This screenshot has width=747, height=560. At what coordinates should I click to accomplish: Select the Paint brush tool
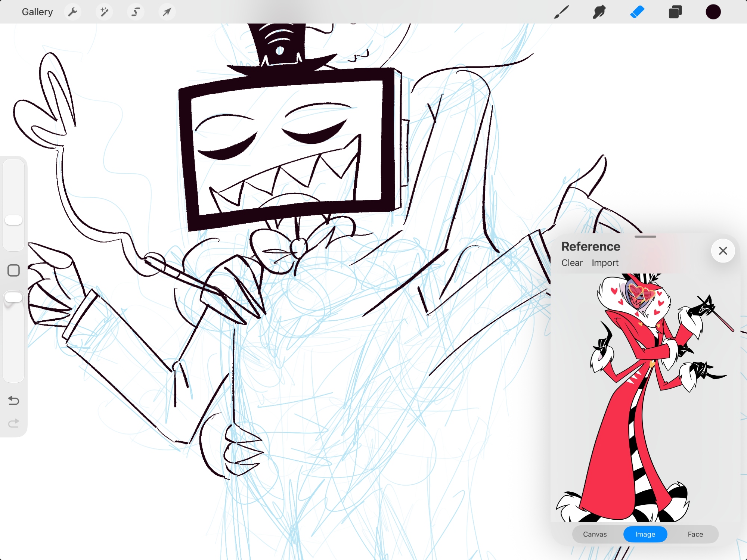point(561,12)
